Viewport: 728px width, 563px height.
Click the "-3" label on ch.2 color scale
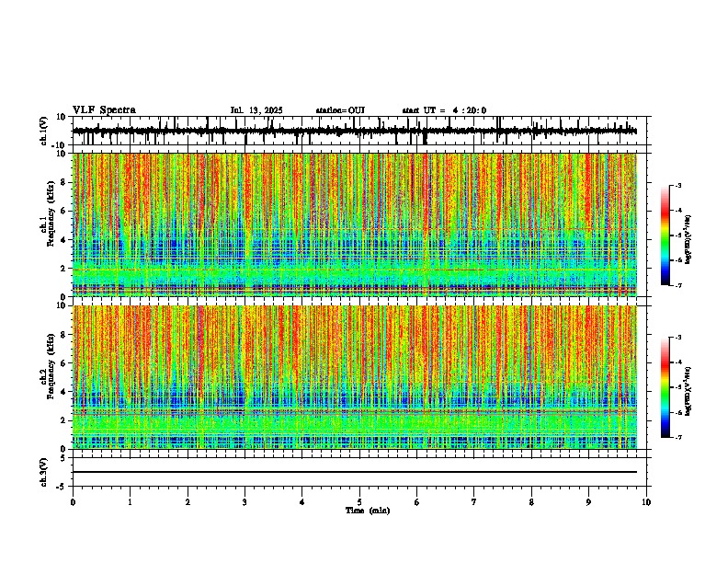[678, 338]
